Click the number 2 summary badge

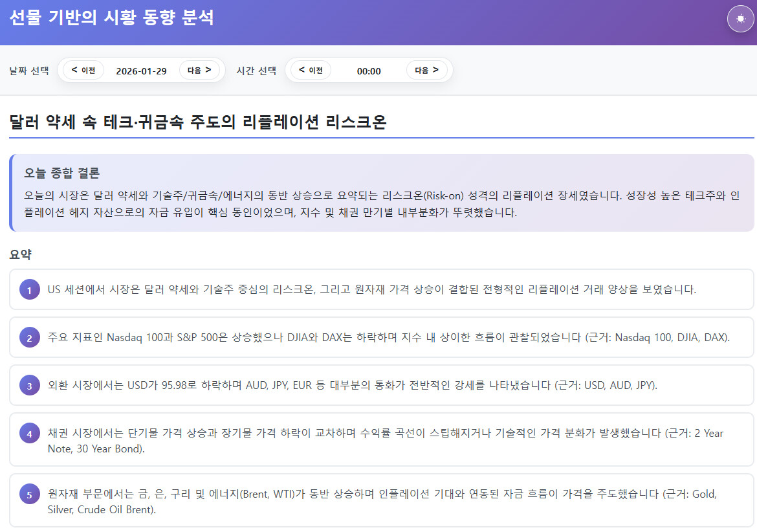pyautogui.click(x=29, y=337)
